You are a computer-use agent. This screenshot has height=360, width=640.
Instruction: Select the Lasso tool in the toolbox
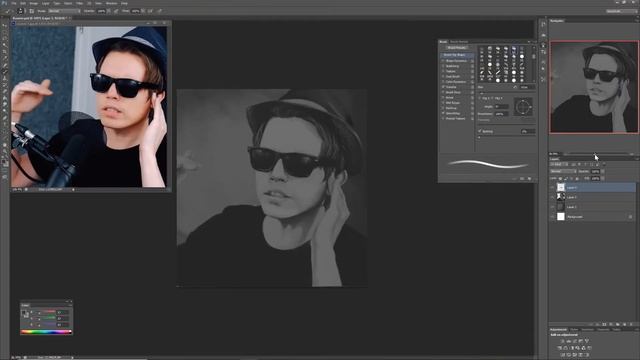(x=5, y=38)
